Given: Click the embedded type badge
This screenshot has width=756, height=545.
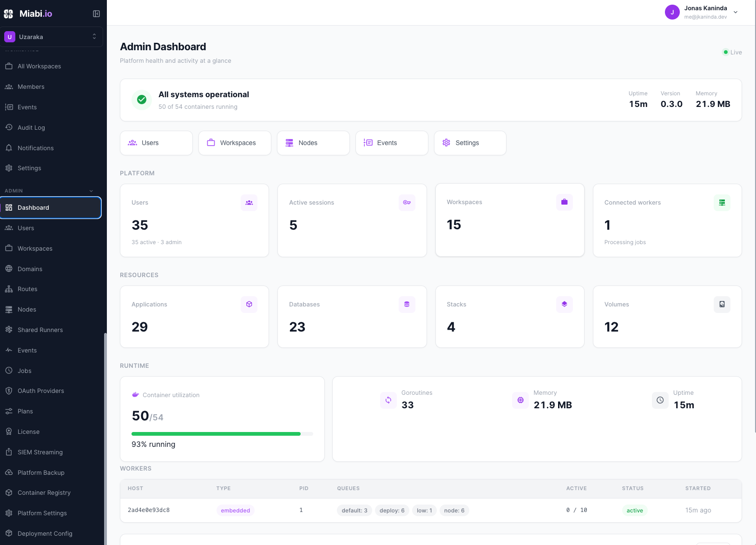Looking at the screenshot, I should click(x=236, y=511).
